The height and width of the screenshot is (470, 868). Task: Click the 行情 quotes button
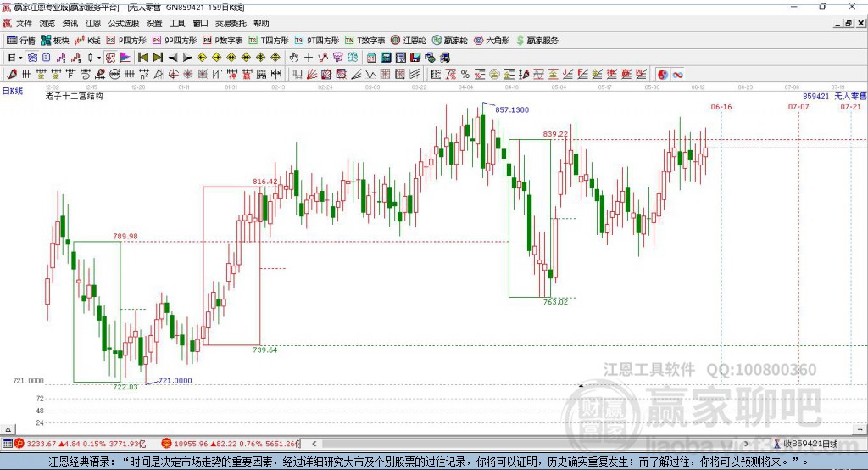[21, 40]
